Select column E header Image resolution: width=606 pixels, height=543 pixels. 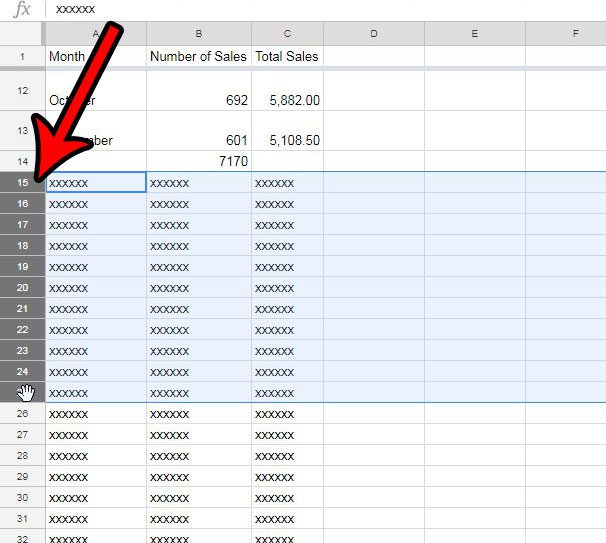pyautogui.click(x=474, y=34)
